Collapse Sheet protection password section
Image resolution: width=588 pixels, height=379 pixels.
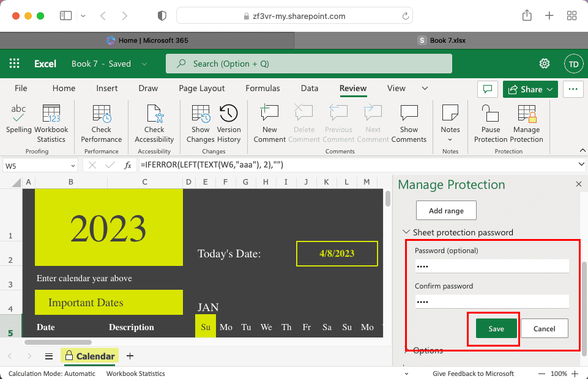tap(406, 232)
